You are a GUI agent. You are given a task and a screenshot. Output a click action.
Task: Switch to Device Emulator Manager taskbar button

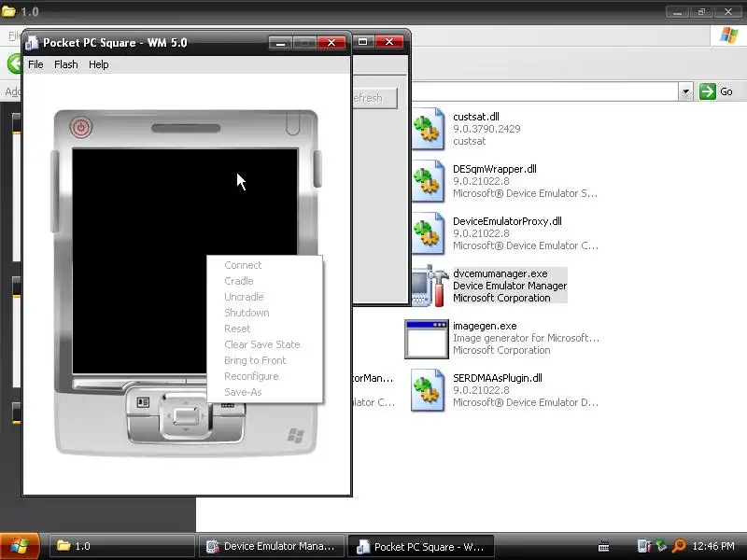tap(271, 546)
